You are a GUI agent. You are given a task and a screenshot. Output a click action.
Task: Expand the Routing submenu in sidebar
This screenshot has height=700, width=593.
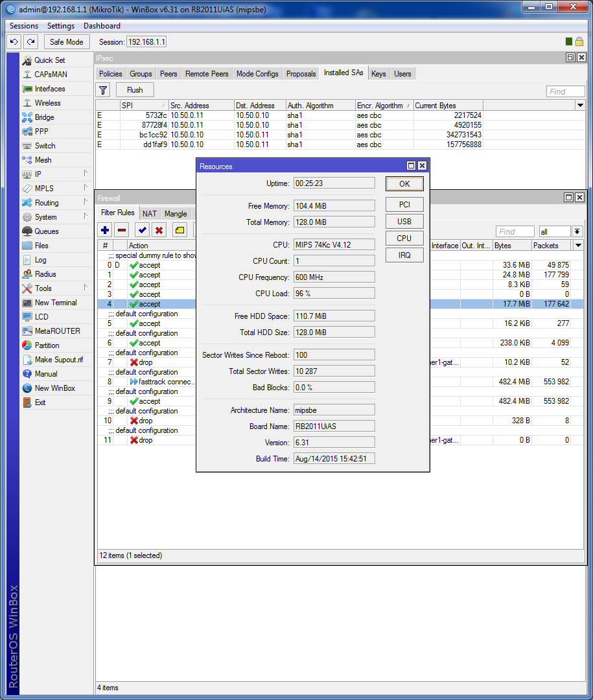tap(86, 202)
